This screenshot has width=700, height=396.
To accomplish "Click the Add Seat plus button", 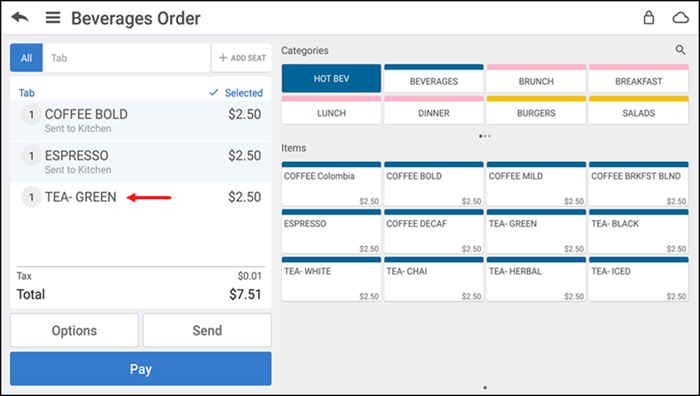I will pyautogui.click(x=242, y=58).
